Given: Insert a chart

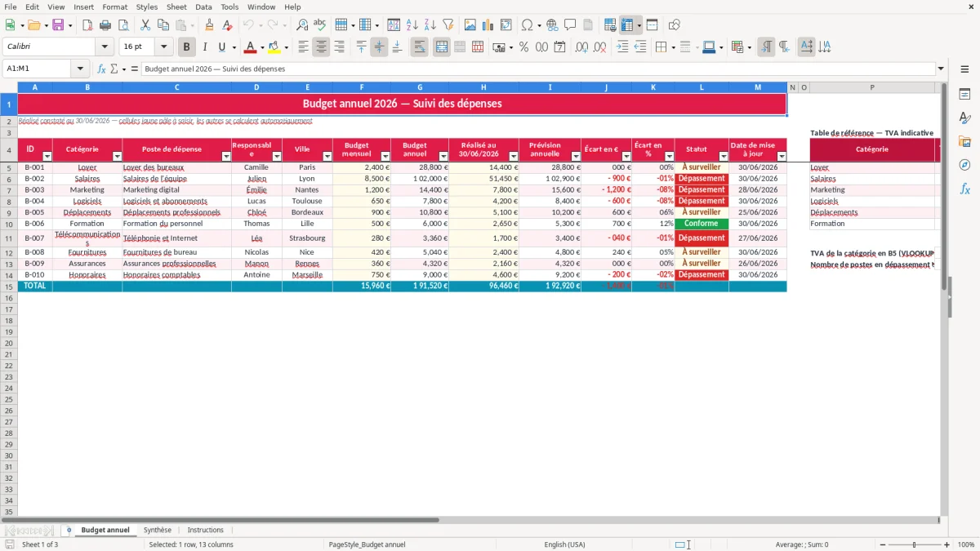Looking at the screenshot, I should [488, 25].
